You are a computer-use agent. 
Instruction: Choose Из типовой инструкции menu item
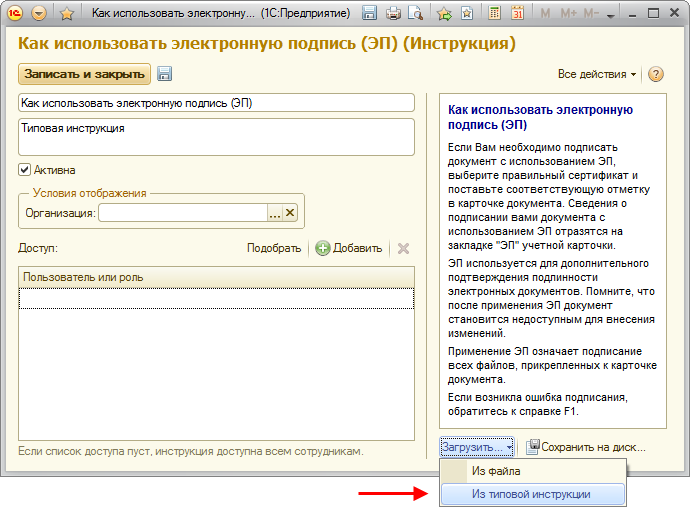[531, 494]
